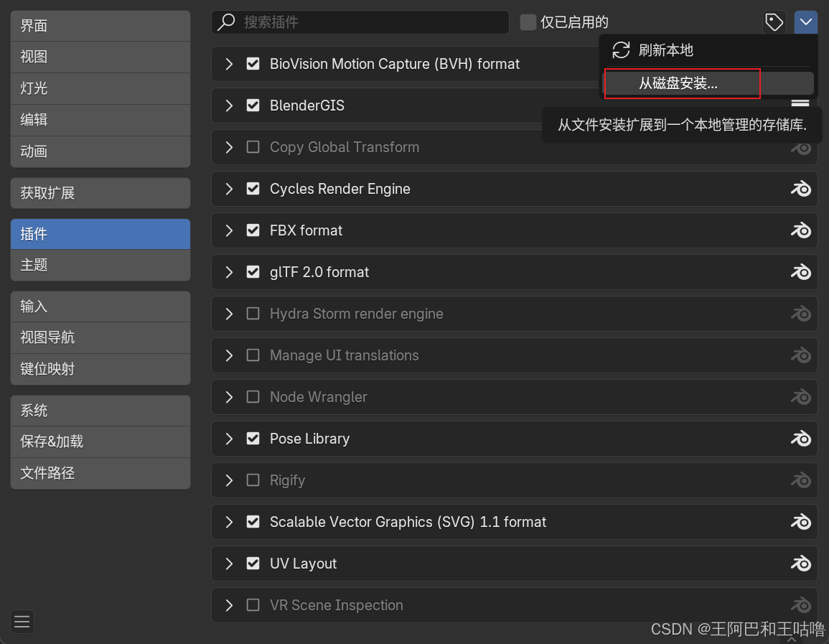Click Blender logo icon on VR Scene Inspection

[x=801, y=605]
